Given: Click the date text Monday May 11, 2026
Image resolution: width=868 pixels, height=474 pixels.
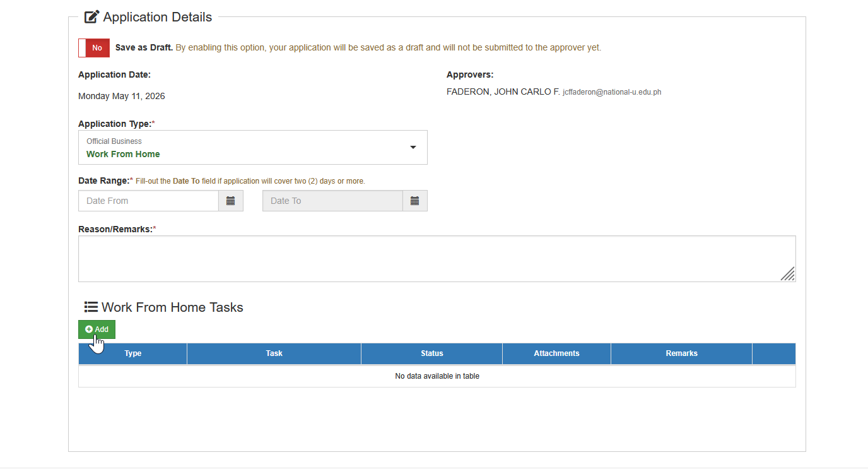Looking at the screenshot, I should (x=122, y=97).
